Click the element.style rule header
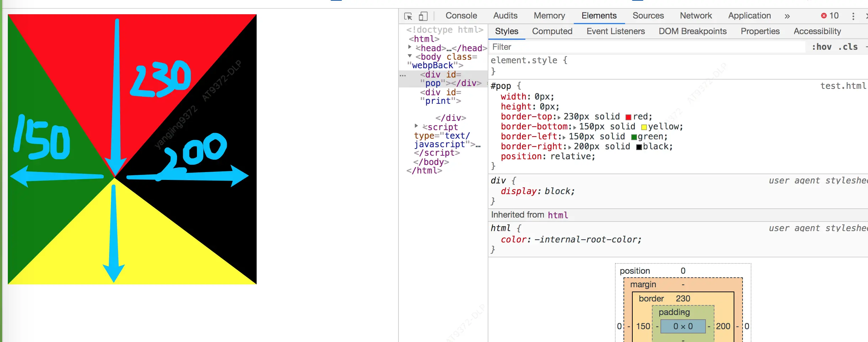Viewport: 868px width, 342px height. (x=529, y=60)
